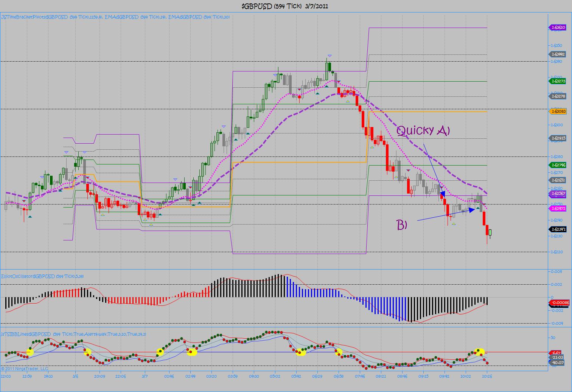
Task: Select the B) text annotation
Action: (x=402, y=225)
